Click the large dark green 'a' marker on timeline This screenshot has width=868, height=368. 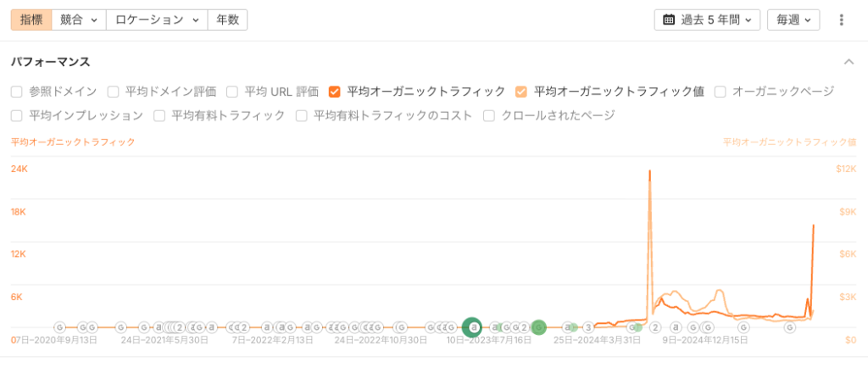474,326
